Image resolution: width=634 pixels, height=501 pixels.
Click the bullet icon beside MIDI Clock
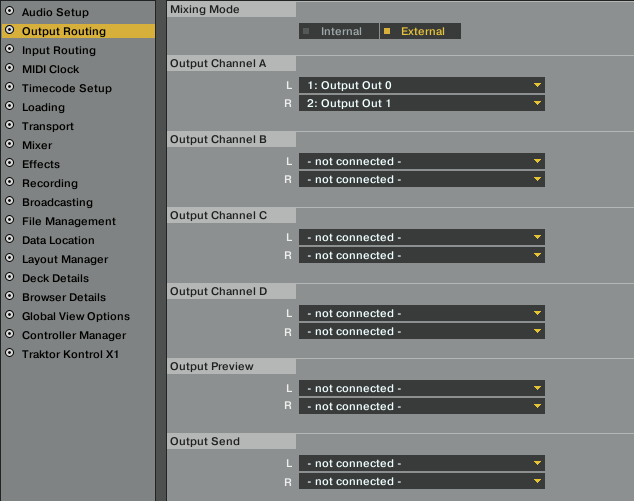(10, 69)
